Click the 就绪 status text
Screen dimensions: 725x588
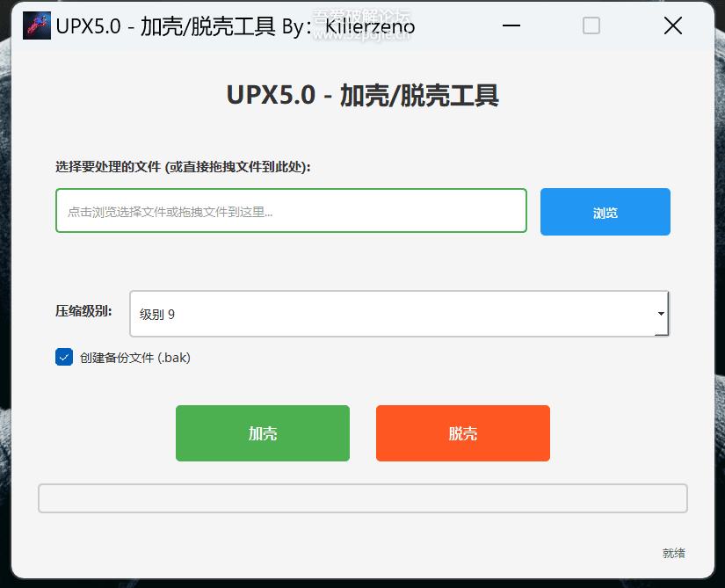[x=673, y=553]
